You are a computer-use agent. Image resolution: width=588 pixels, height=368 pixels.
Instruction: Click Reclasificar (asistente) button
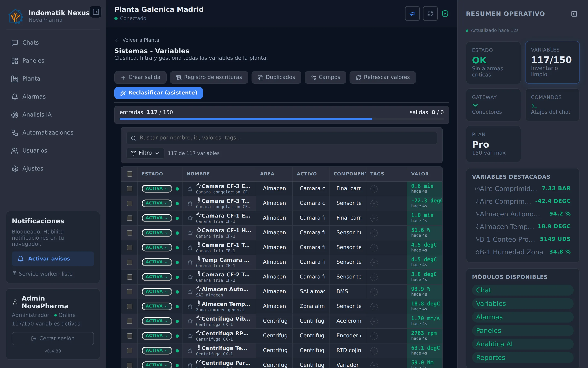[x=159, y=93]
